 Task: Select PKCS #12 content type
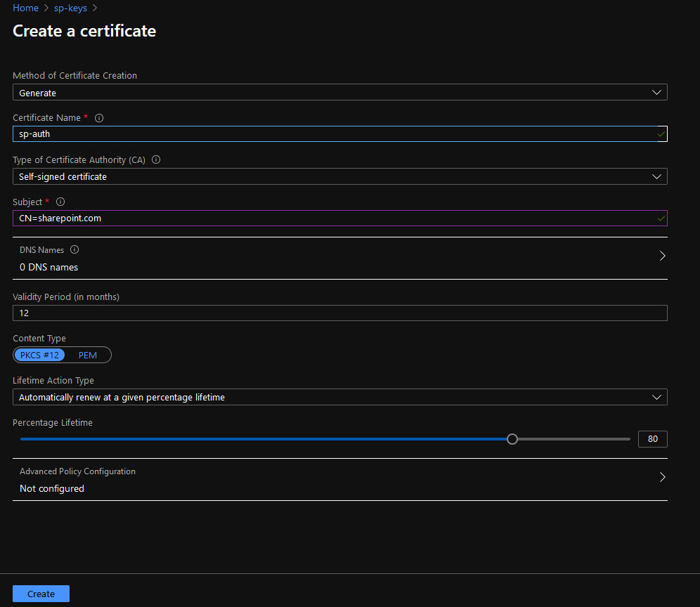tap(39, 355)
